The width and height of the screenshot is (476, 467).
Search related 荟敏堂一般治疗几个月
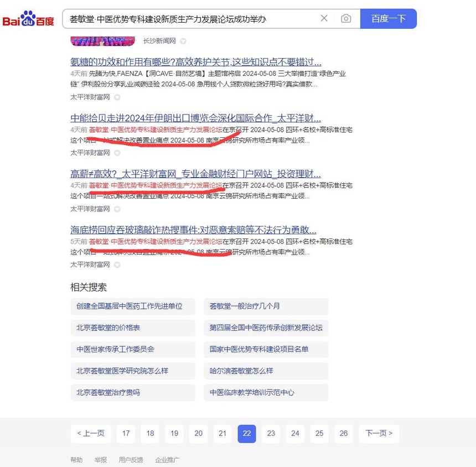[x=266, y=306]
